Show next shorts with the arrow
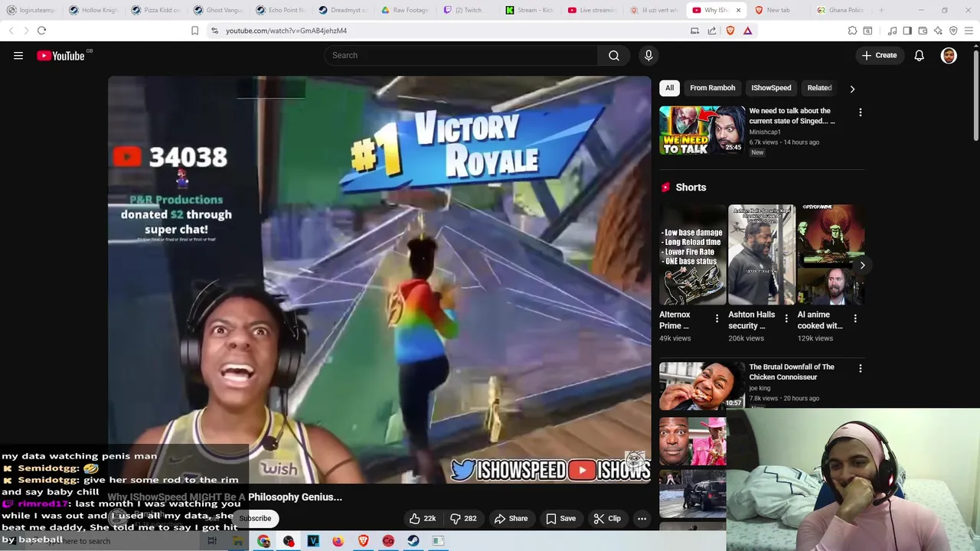This screenshot has width=980, height=551. click(x=862, y=266)
